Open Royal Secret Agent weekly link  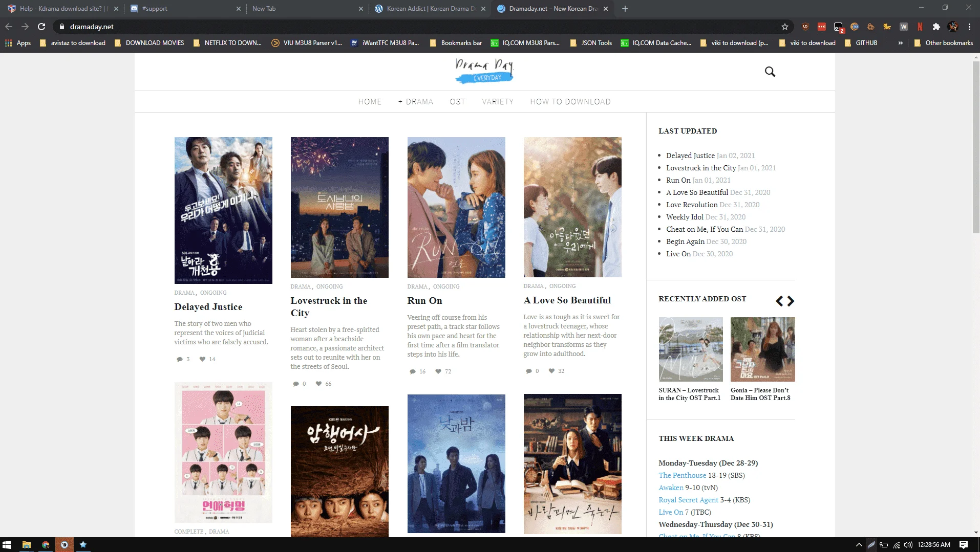(688, 500)
